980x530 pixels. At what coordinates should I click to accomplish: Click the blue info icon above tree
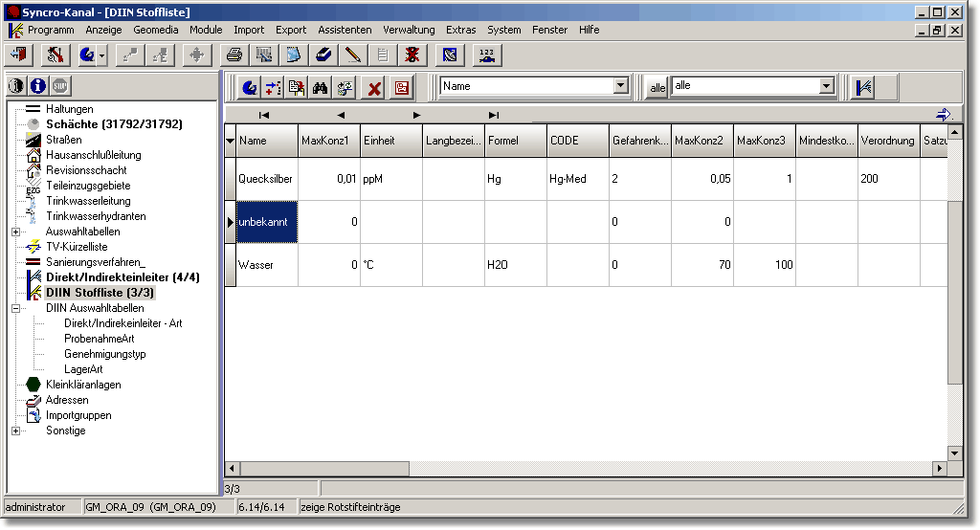(38, 86)
